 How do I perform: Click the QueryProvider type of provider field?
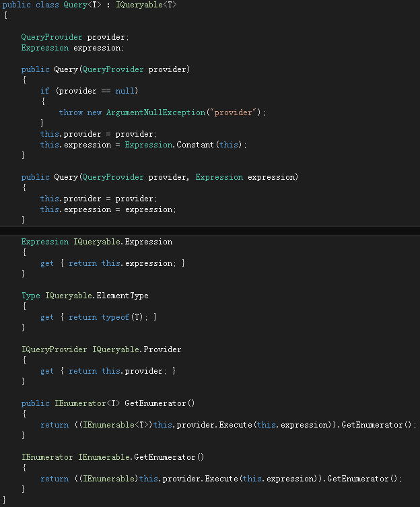(52, 37)
